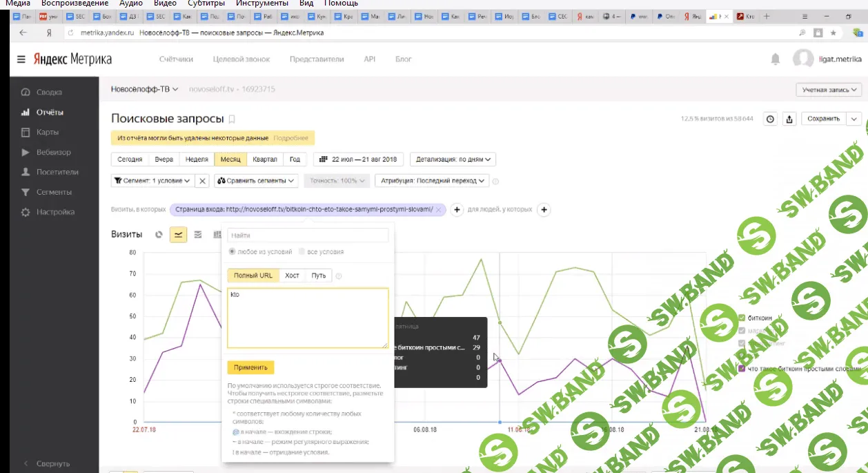Select the все условия radio option
Screen dimensions: 868x473
coord(302,252)
